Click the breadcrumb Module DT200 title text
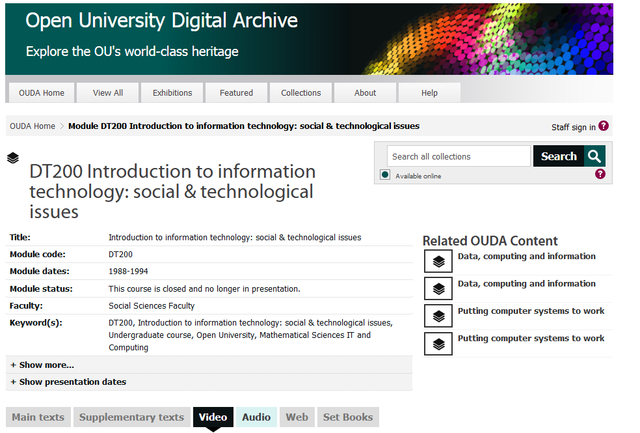Viewport: 640px width, 433px height. point(244,126)
